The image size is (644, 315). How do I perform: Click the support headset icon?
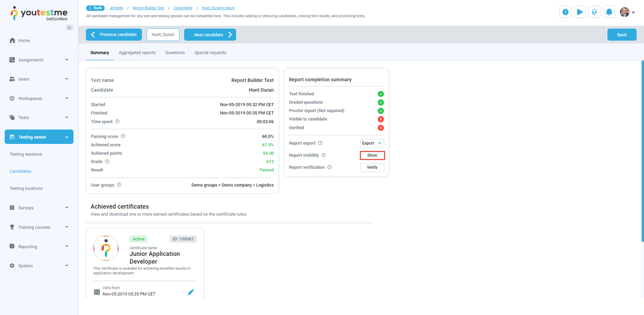click(594, 12)
